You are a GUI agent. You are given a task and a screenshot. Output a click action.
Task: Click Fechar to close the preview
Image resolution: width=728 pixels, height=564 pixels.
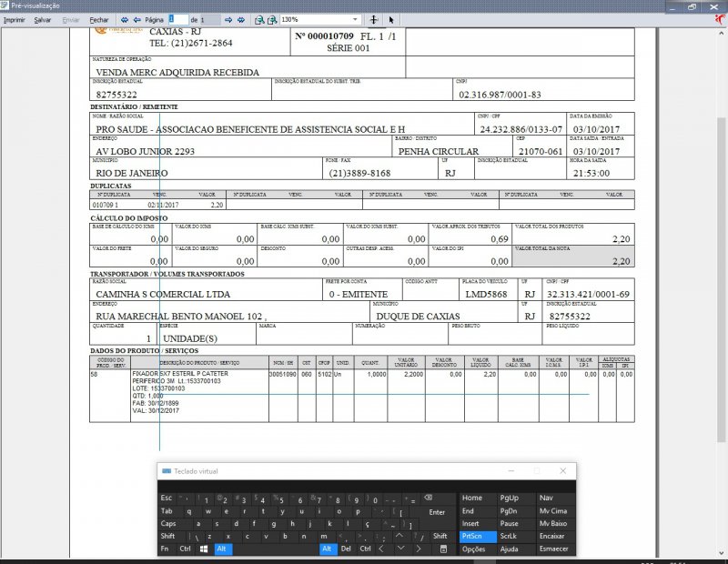pos(99,19)
